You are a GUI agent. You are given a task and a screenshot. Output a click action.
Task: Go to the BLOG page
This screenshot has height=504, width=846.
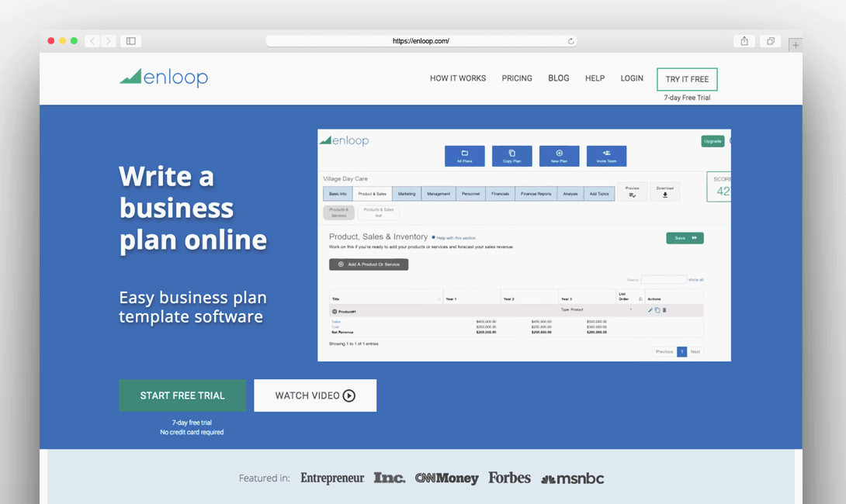[558, 78]
